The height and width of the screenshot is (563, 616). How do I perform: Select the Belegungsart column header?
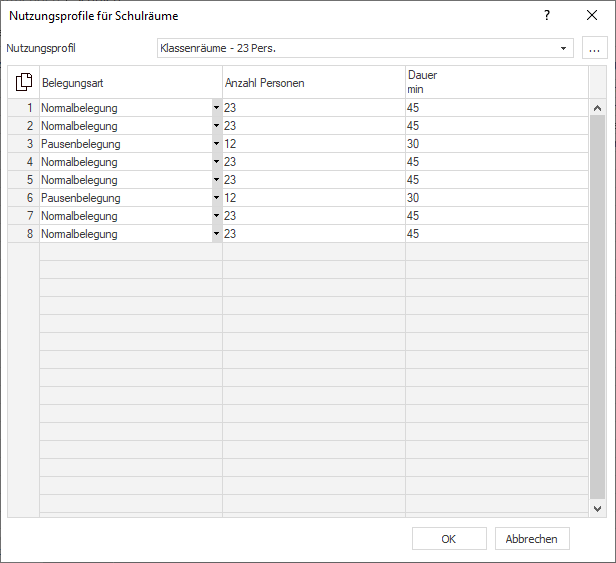coord(131,82)
